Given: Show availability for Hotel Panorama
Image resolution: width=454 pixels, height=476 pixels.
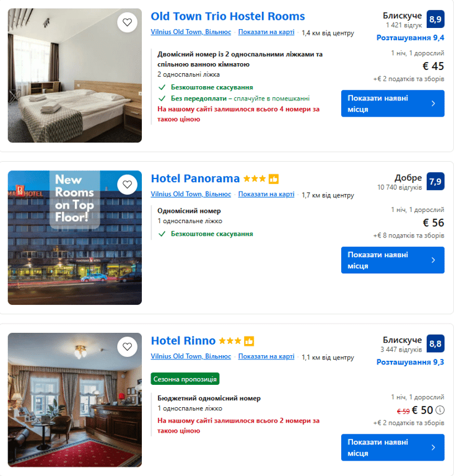Looking at the screenshot, I should coord(392,260).
